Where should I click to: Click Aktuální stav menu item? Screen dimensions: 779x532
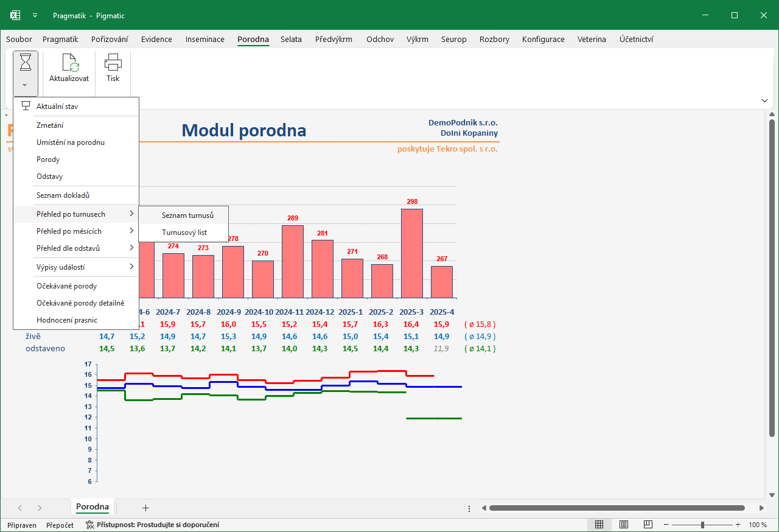click(76, 107)
